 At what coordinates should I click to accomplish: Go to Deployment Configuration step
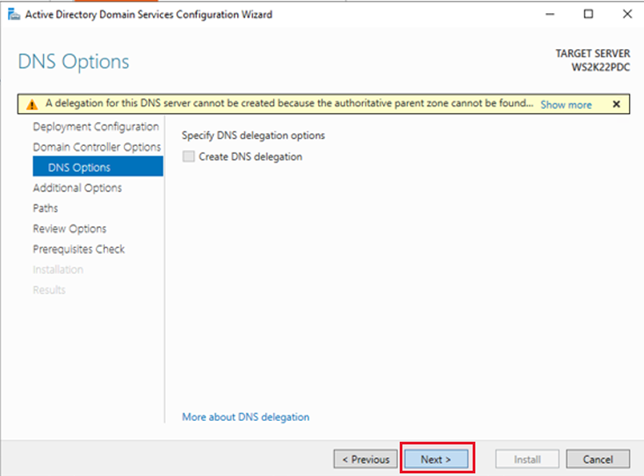(96, 127)
